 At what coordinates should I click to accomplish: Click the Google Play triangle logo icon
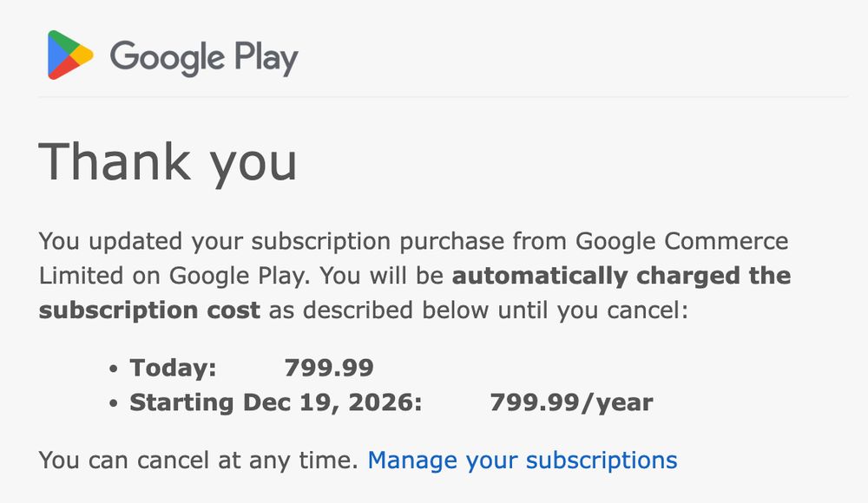coord(70,55)
